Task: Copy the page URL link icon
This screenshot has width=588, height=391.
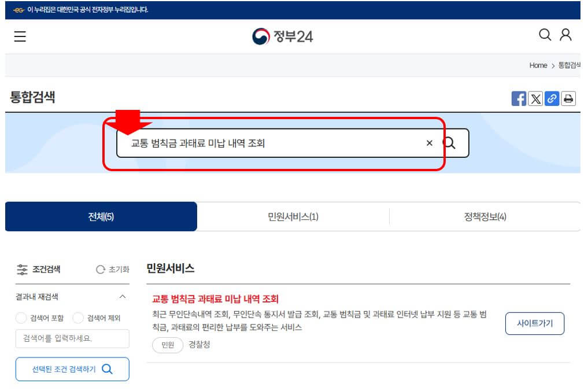Action: coord(552,98)
